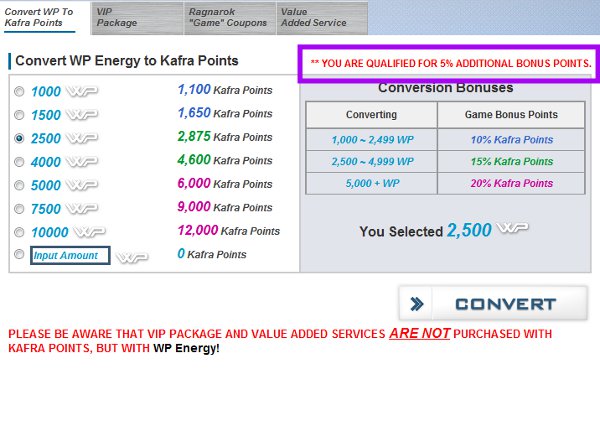
Task: Click the WP logo beside 5000
Action: 82,185
